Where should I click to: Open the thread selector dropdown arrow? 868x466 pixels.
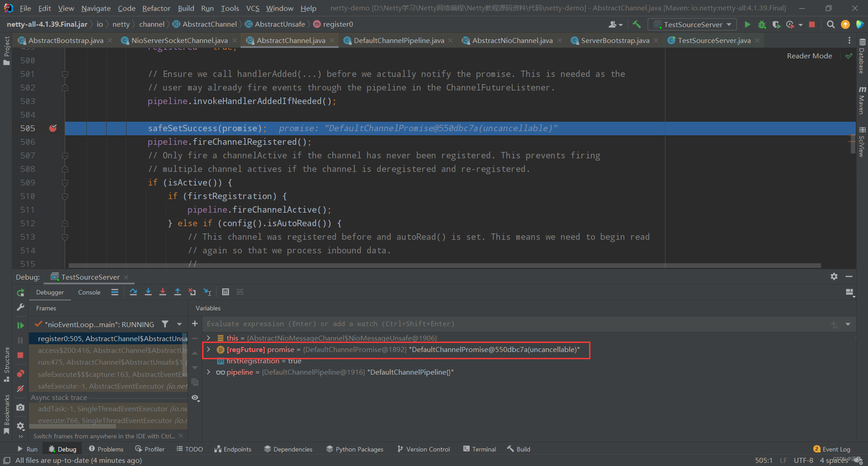[x=179, y=324]
